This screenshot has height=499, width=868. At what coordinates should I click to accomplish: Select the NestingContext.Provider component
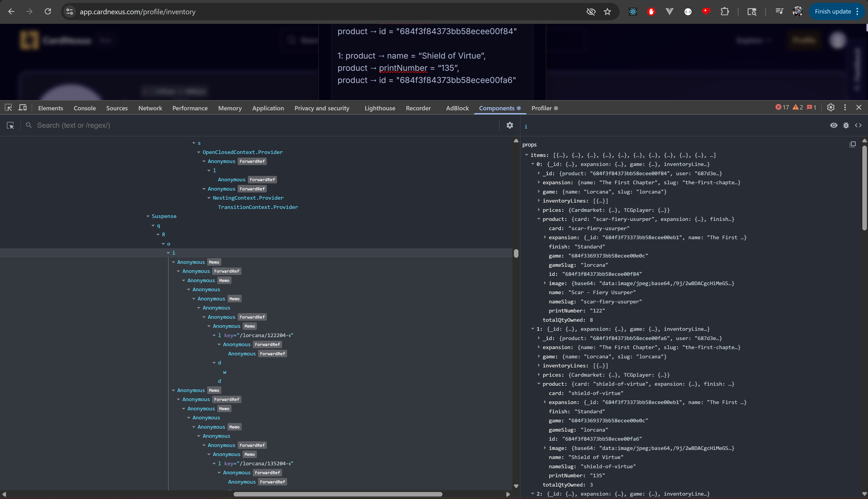click(248, 198)
